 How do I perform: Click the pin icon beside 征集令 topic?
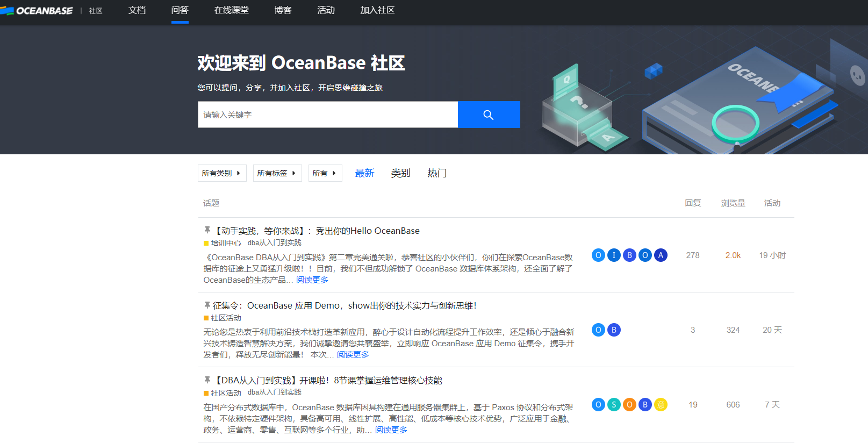pyautogui.click(x=207, y=305)
